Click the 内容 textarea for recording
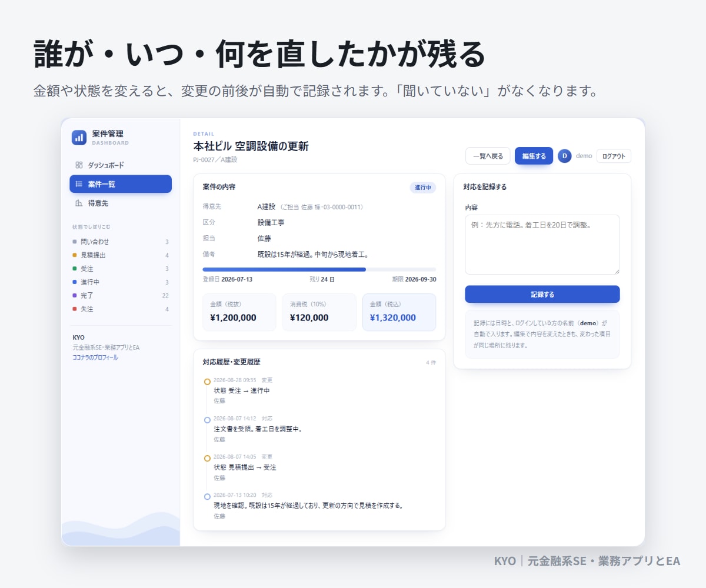The image size is (706, 588). click(542, 245)
